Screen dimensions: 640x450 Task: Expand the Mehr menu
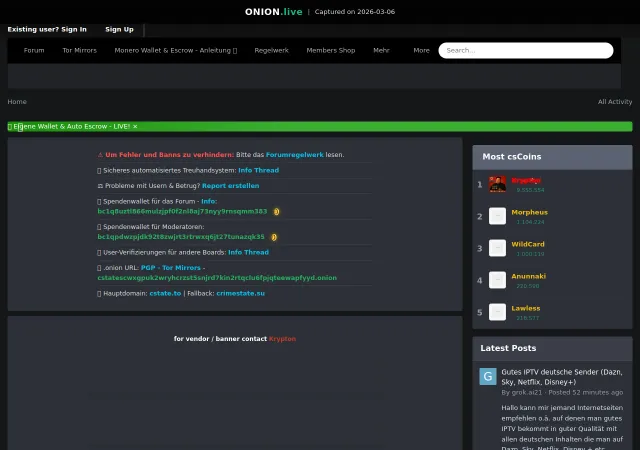pos(381,50)
